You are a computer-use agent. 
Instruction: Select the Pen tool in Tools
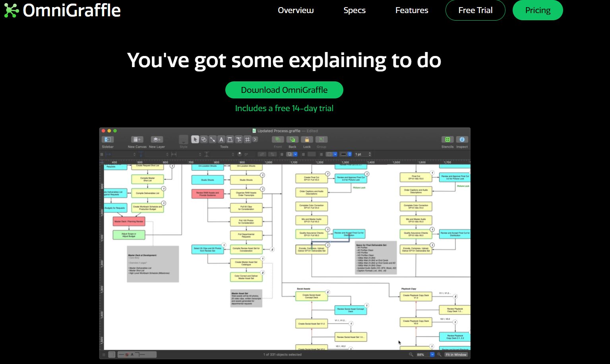[x=230, y=139]
